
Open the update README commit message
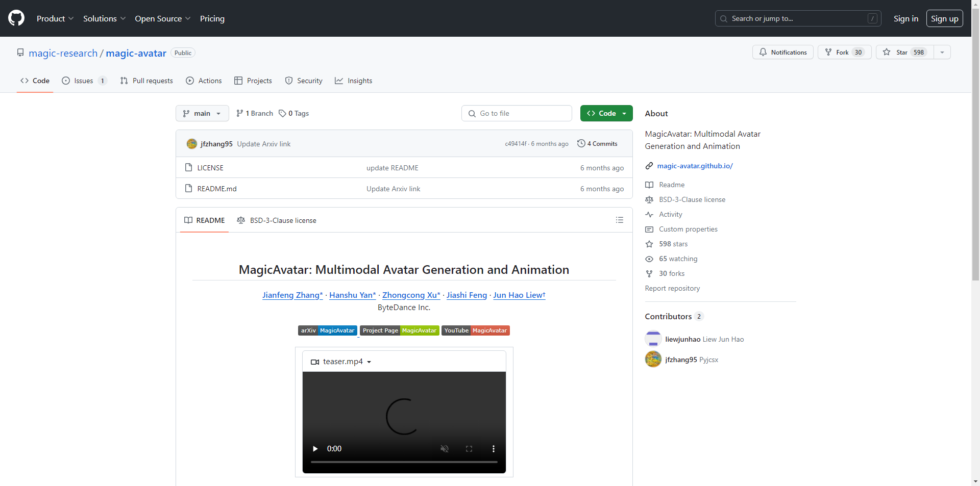393,168
